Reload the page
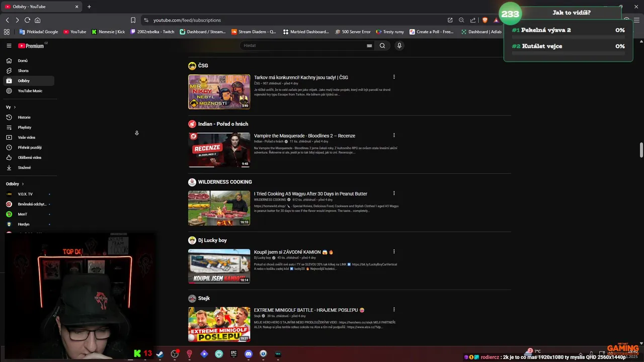 (27, 20)
